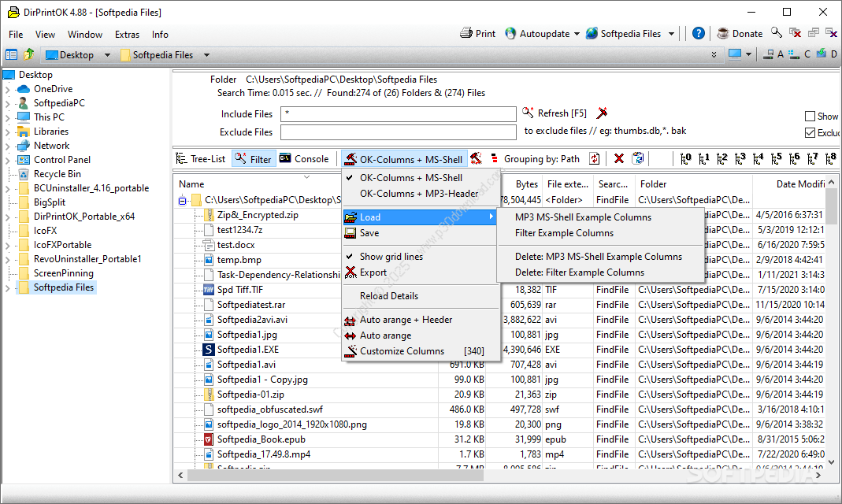842x504 pixels.
Task: Switch to Tree-List view
Action: 201,159
